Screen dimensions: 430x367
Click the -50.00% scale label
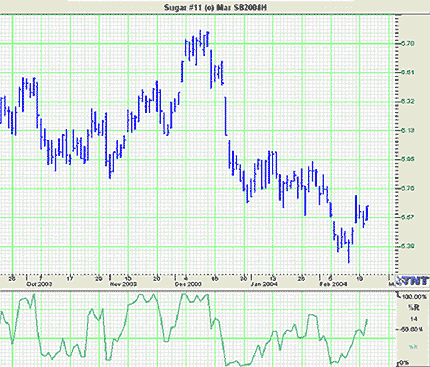click(409, 329)
